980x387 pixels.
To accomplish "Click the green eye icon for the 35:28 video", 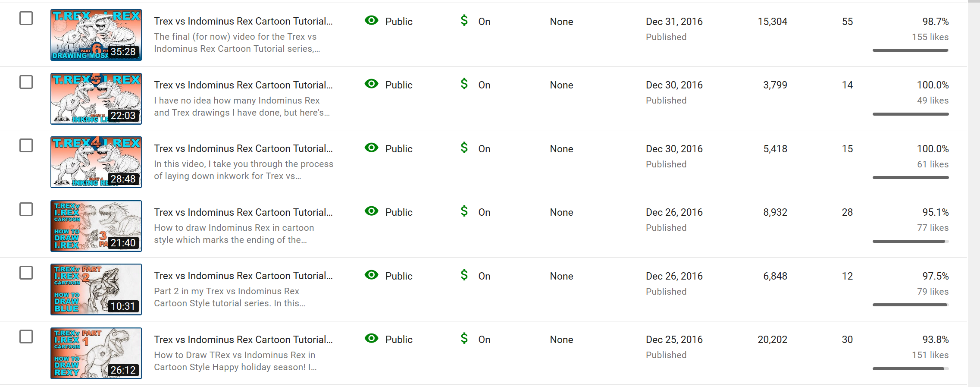I will click(x=371, y=21).
